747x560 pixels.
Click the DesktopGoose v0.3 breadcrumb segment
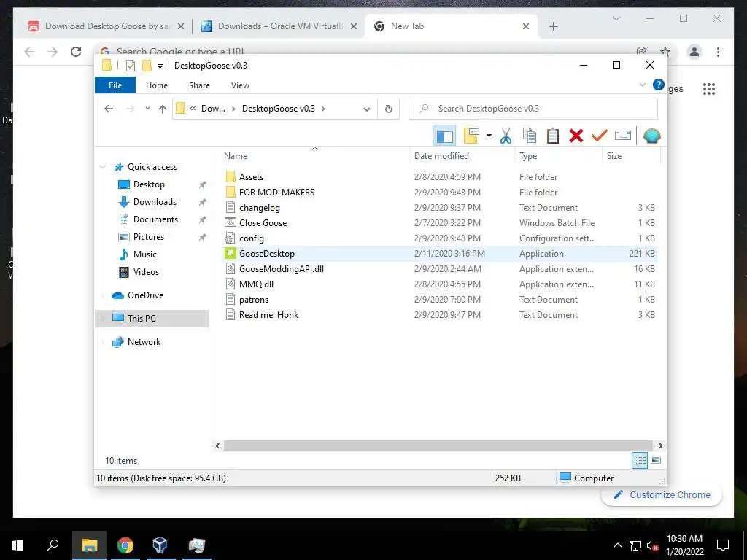point(278,109)
